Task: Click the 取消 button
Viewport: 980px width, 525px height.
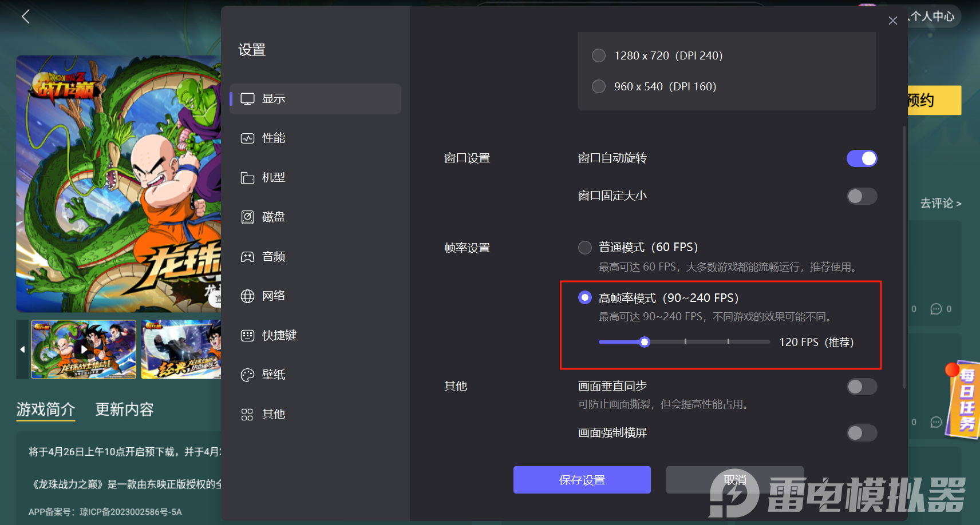Action: point(735,480)
